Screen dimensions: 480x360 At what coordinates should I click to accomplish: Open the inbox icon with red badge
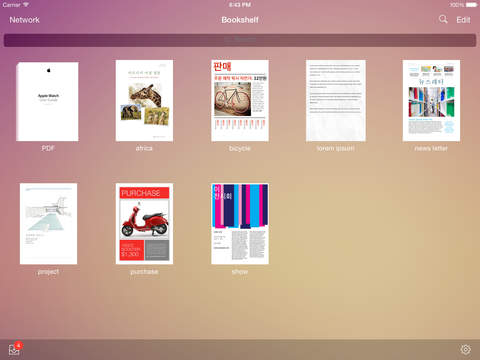pyautogui.click(x=15, y=349)
